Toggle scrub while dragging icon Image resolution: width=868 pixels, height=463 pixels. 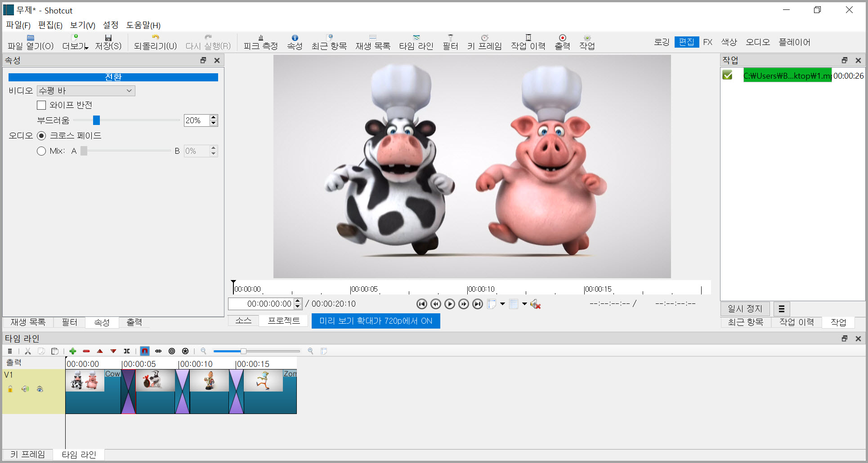158,351
